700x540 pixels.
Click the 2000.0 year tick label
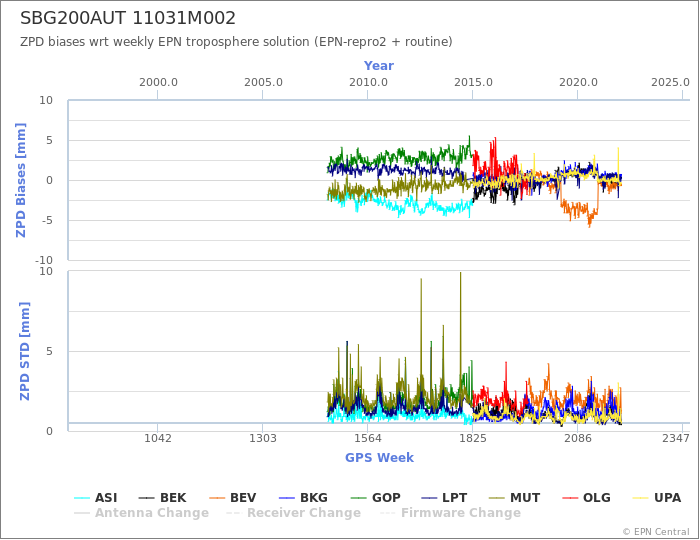click(x=158, y=83)
